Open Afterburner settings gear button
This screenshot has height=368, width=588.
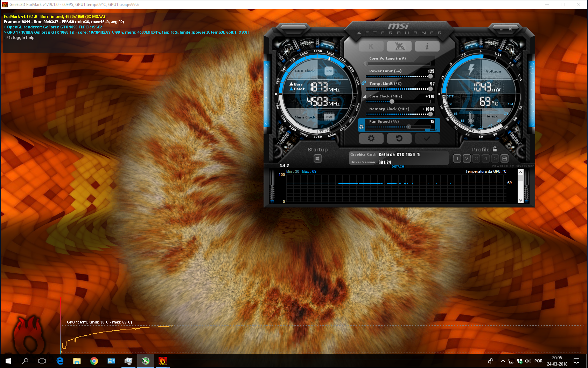pyautogui.click(x=371, y=138)
